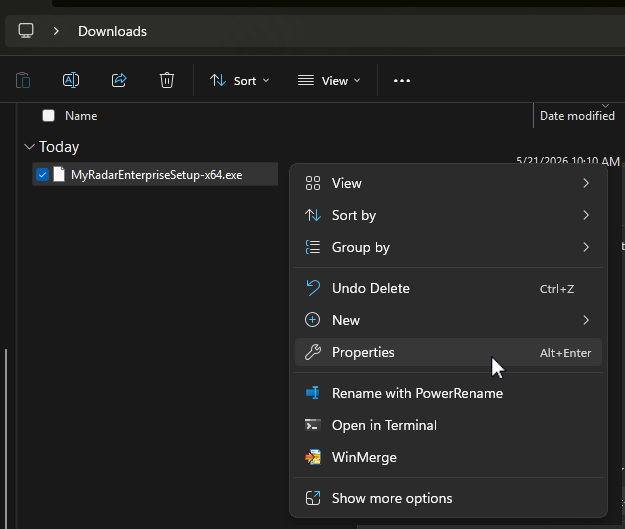Open the View dropdown in toolbar
The image size is (625, 529).
329,81
